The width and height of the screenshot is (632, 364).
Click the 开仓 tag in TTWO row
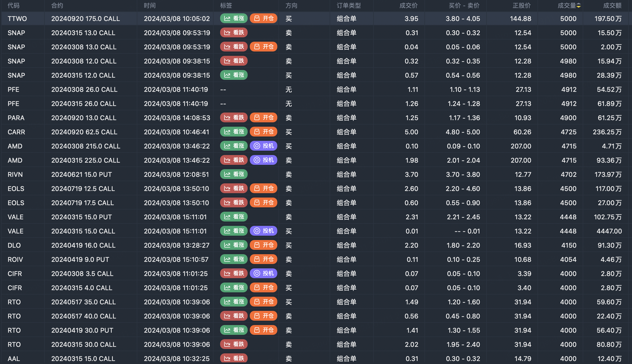coord(263,18)
